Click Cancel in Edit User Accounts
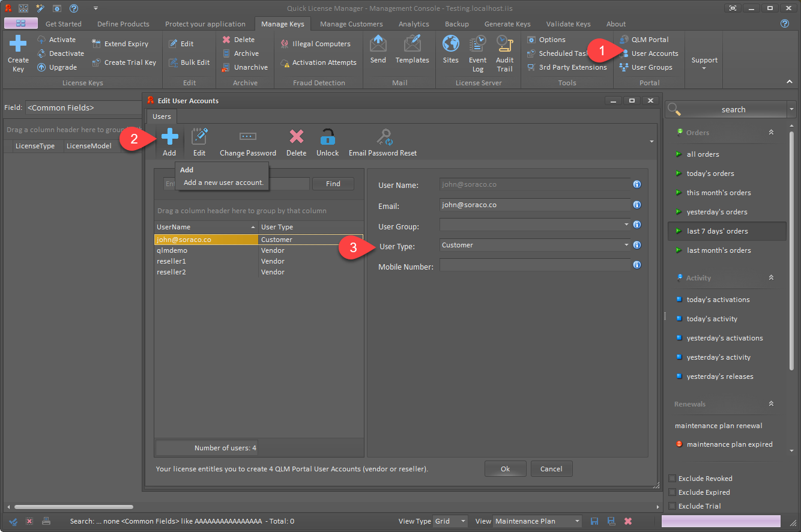Image resolution: width=801 pixels, height=532 pixels. pyautogui.click(x=551, y=469)
